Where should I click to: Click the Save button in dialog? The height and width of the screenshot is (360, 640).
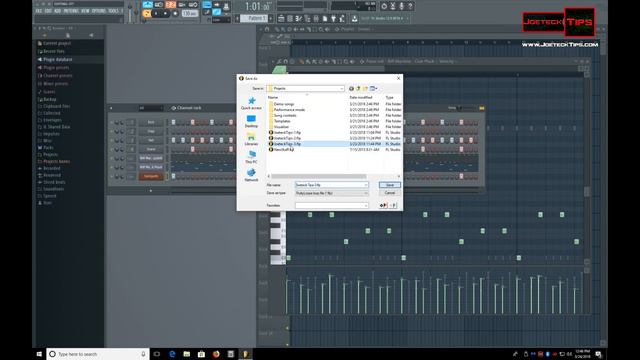[x=390, y=185]
